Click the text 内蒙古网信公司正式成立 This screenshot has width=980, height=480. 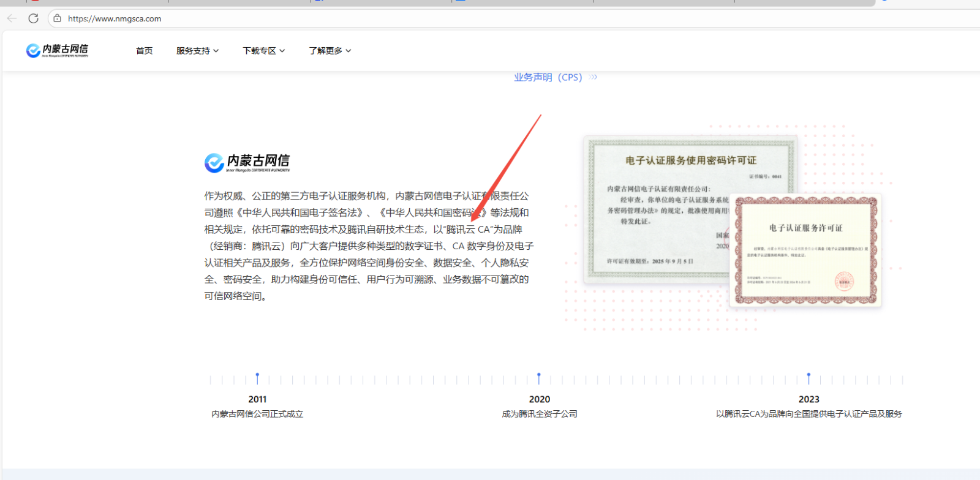pyautogui.click(x=257, y=414)
